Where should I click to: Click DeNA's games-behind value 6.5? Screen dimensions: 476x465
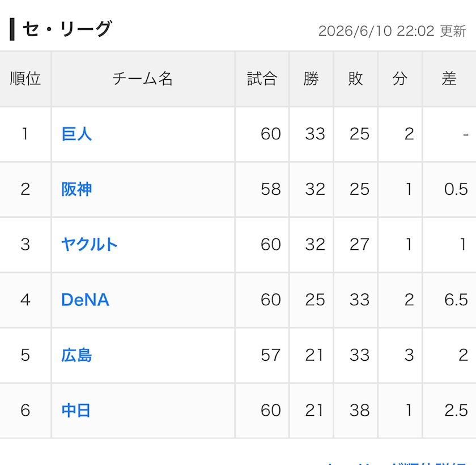coord(456,300)
